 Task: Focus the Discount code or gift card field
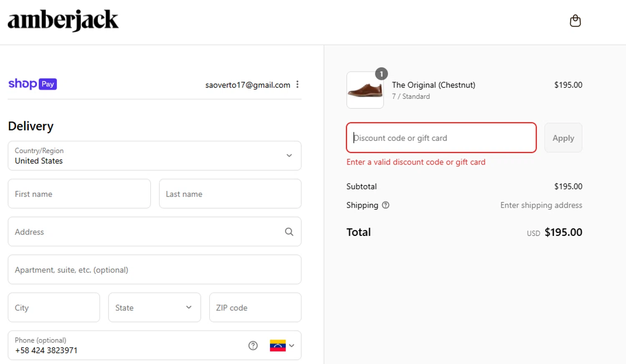click(x=441, y=138)
